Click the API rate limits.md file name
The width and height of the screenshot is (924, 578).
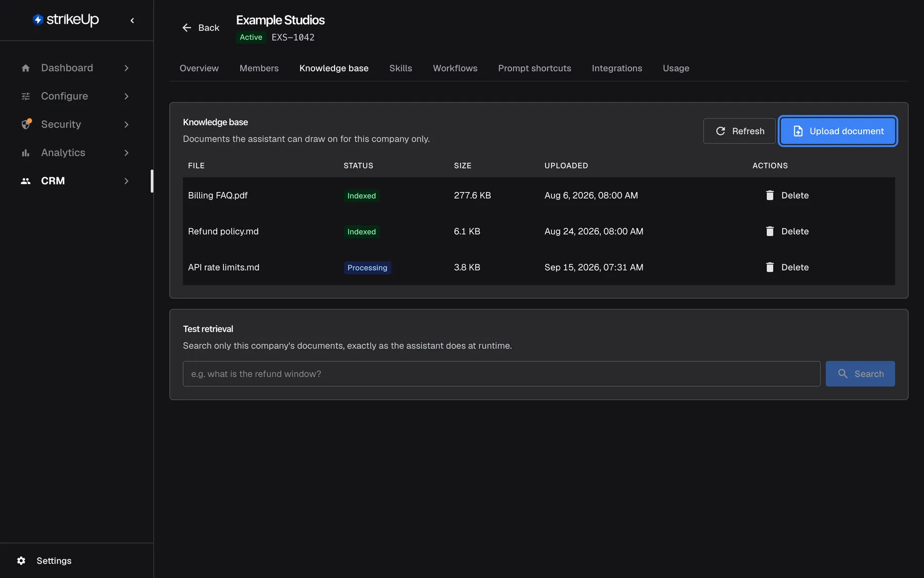tap(224, 267)
